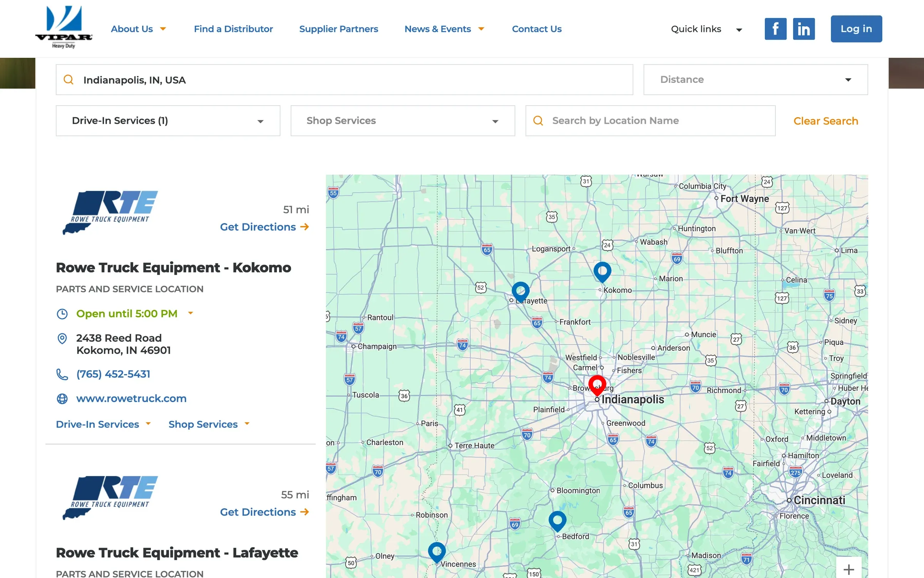Open the Facebook page icon
Image resolution: width=924 pixels, height=578 pixels.
[775, 29]
